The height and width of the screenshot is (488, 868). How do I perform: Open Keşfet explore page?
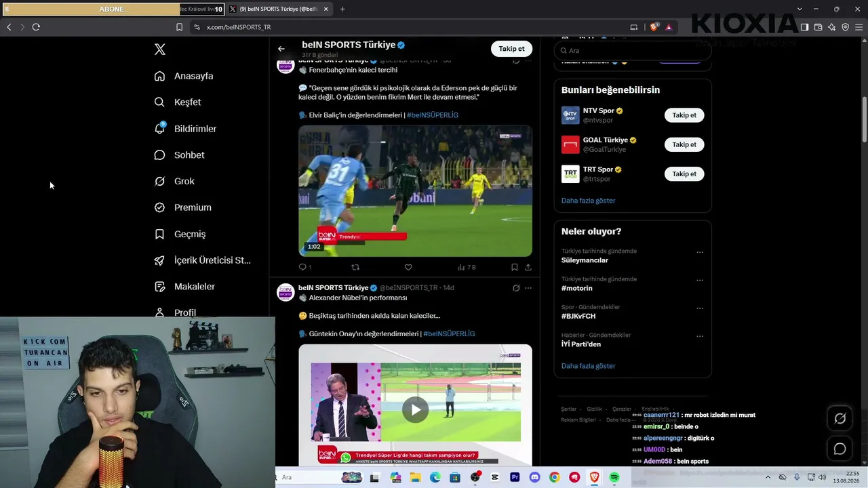178,102
